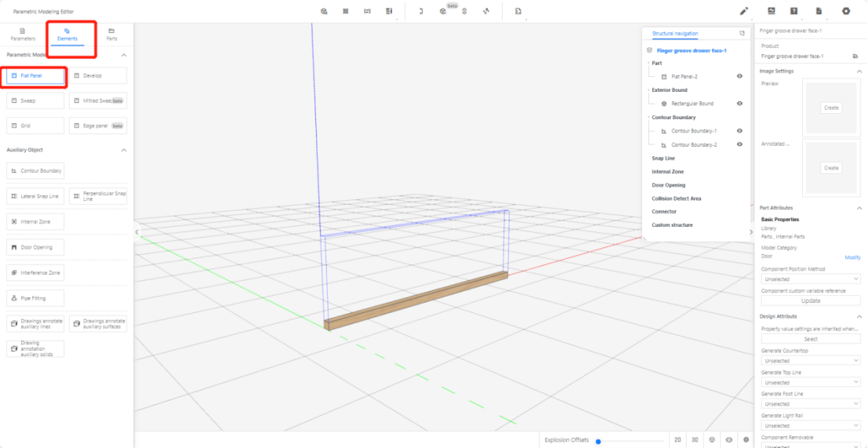Toggle visibility of Contour Boundary-2
The image size is (868, 448).
click(x=739, y=144)
